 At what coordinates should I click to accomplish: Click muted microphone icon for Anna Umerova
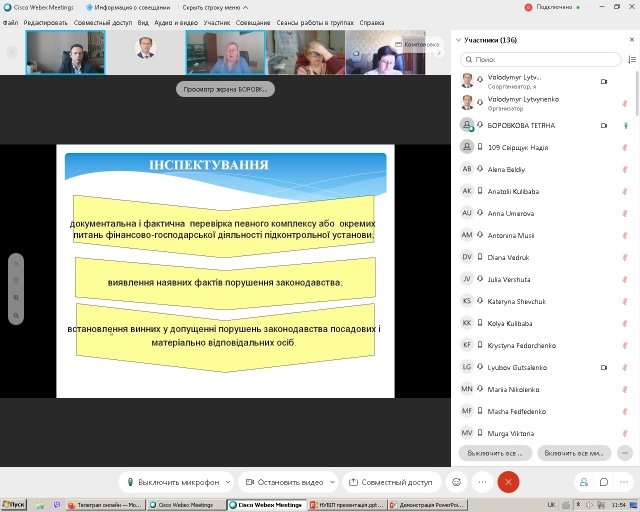[624, 214]
